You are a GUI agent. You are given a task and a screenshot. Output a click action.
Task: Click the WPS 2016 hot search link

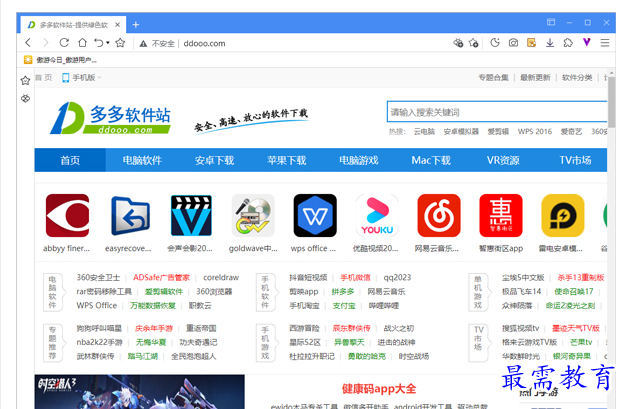(x=534, y=132)
